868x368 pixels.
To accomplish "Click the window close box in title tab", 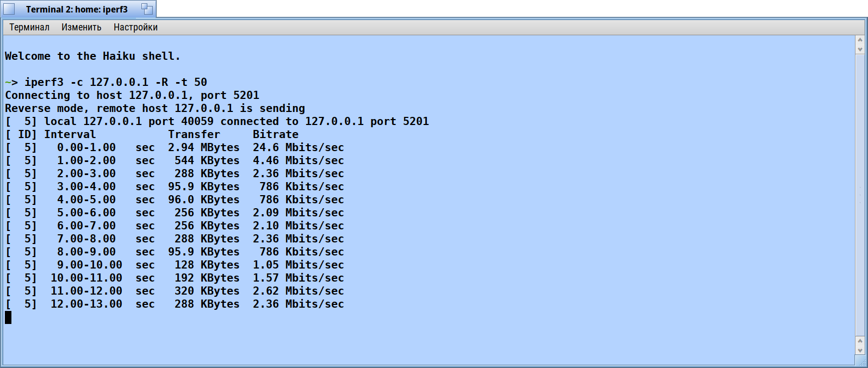I will (x=9, y=9).
